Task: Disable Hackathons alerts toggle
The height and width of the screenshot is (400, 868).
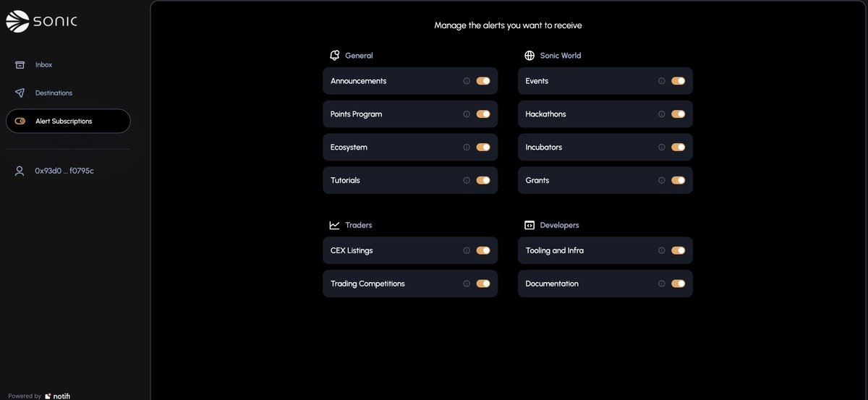Action: pos(678,114)
